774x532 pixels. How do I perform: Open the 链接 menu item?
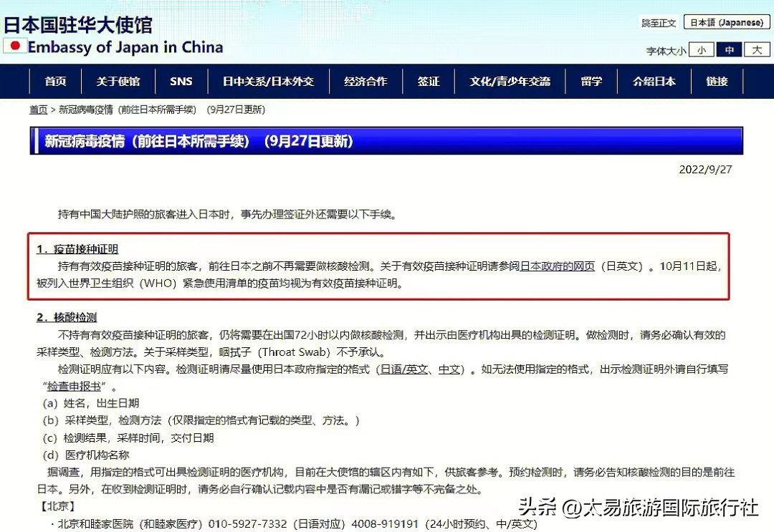716,81
